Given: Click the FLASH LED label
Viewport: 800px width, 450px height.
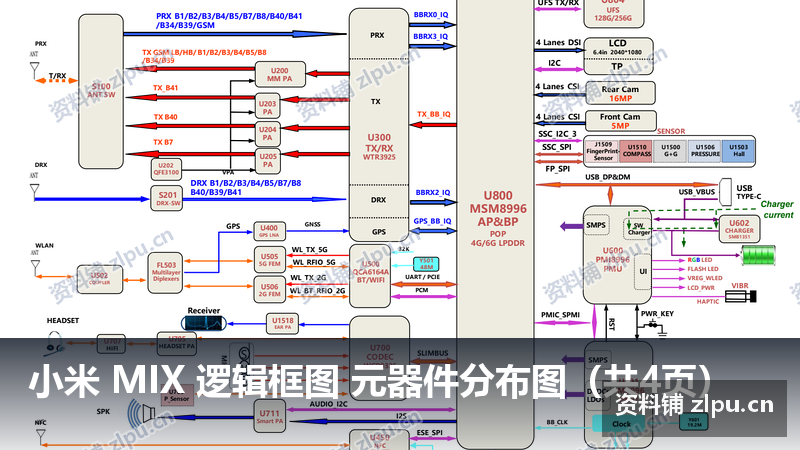Looking at the screenshot, I should (703, 269).
